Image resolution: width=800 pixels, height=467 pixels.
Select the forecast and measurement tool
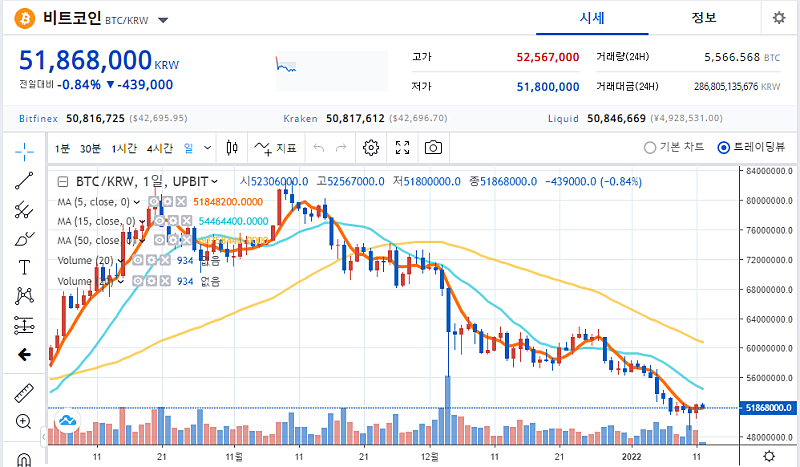[24, 325]
